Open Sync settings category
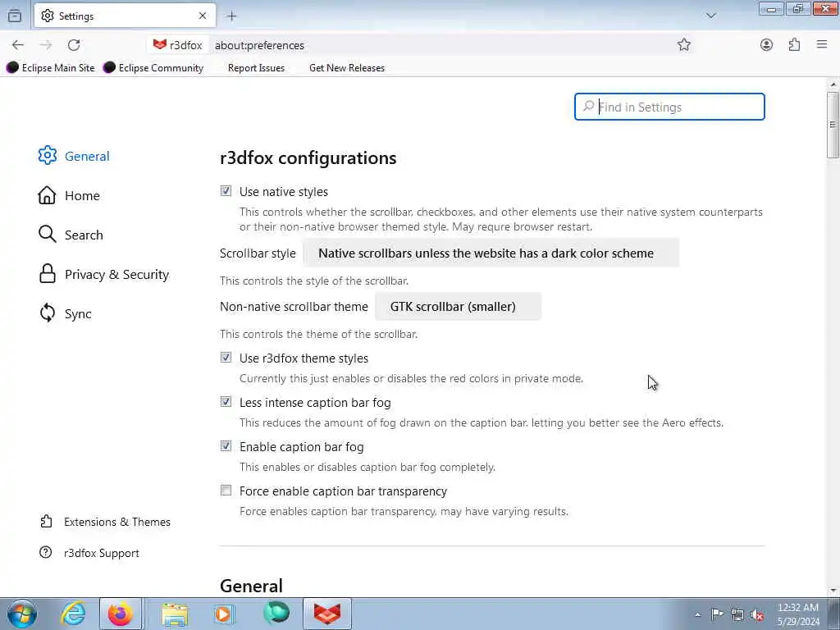This screenshot has width=840, height=630. tap(65, 313)
